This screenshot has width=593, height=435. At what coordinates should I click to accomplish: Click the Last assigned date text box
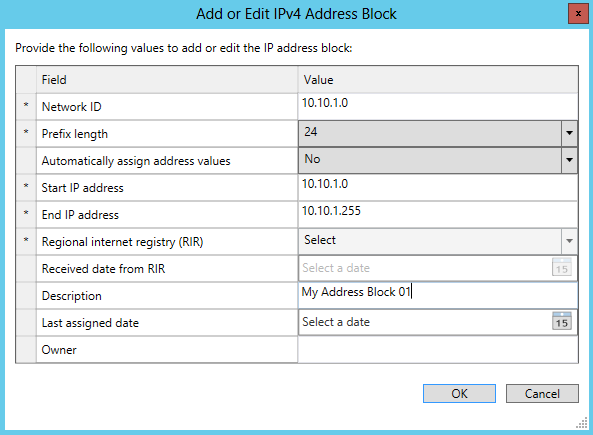pyautogui.click(x=425, y=322)
